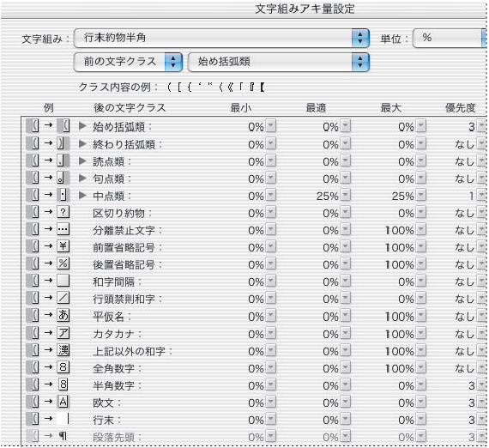This screenshot has height=448, width=489.
Task: Select the 区切り約物 row label
Action: pos(122,213)
